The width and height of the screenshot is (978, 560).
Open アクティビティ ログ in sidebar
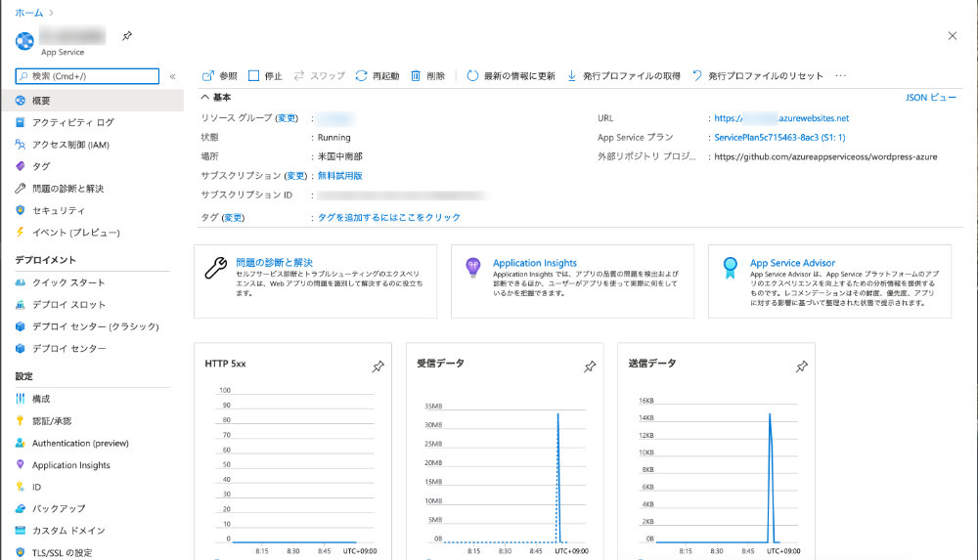pyautogui.click(x=72, y=122)
